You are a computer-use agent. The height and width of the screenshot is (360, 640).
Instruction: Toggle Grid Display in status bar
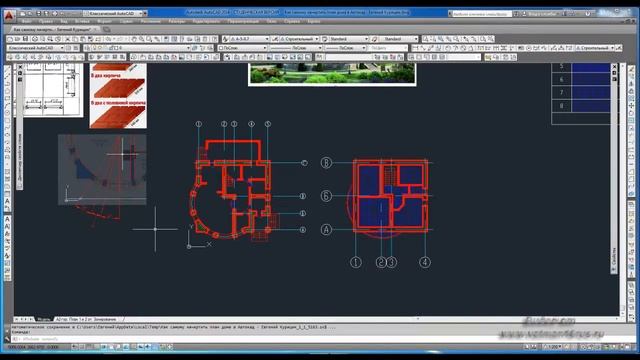[89, 347]
